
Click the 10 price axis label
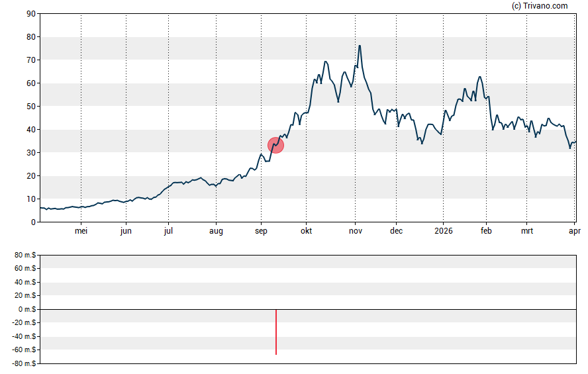(31, 199)
